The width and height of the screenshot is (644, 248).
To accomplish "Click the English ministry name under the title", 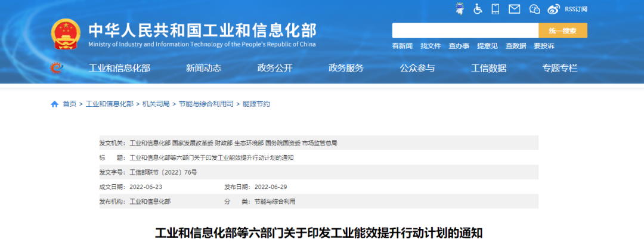I will pyautogui.click(x=202, y=44).
